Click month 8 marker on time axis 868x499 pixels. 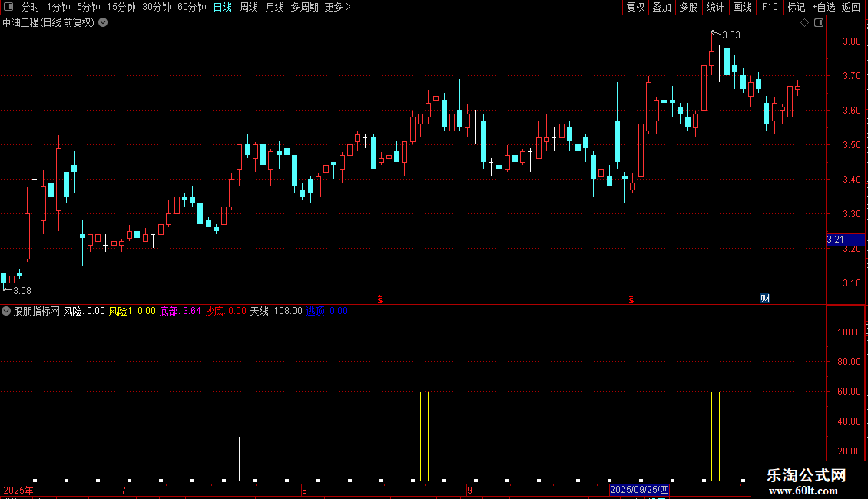304,490
